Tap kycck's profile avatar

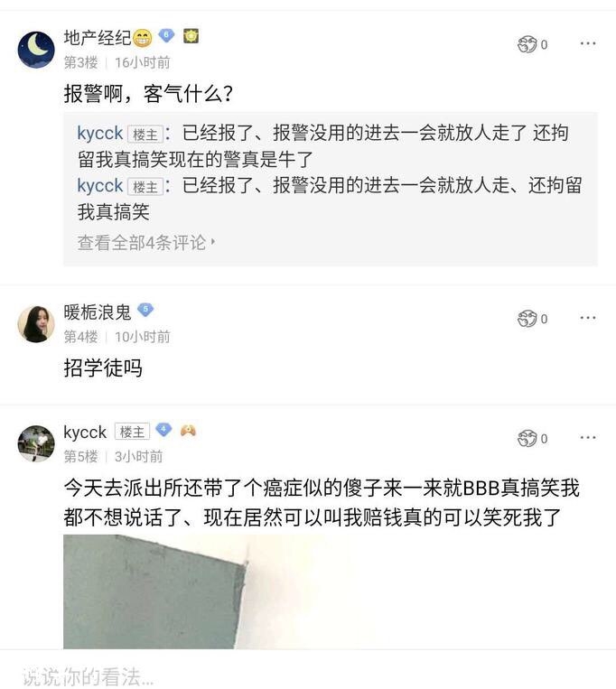coord(36,443)
